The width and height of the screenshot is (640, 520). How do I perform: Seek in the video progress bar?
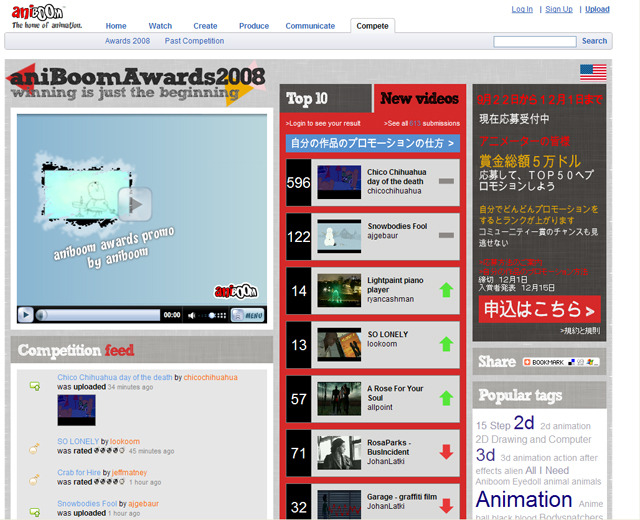coord(98,315)
